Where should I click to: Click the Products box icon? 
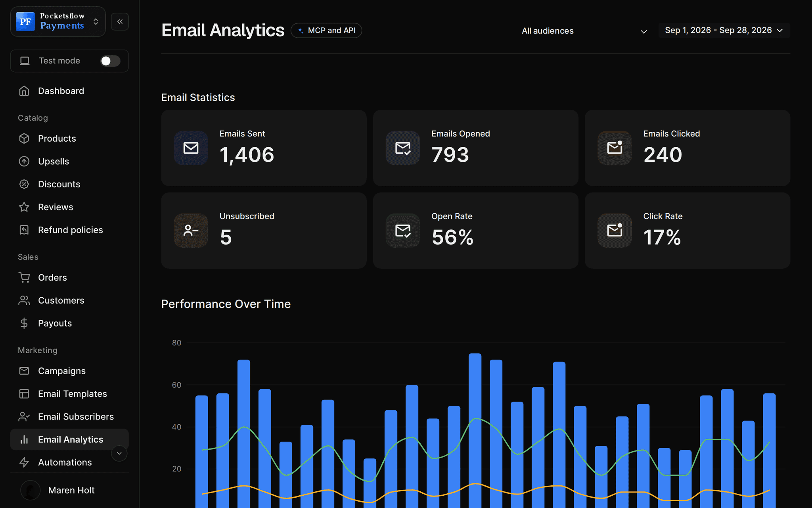click(24, 139)
